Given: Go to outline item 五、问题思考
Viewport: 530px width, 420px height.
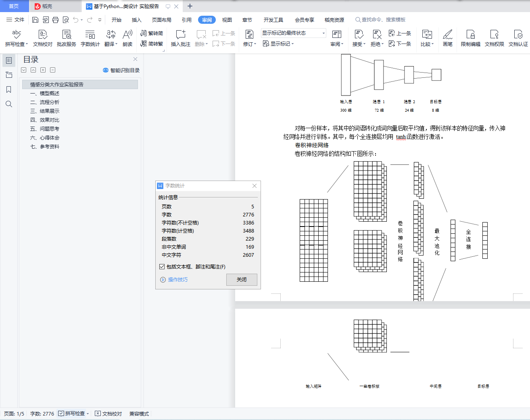Looking at the screenshot, I should click(x=45, y=129).
